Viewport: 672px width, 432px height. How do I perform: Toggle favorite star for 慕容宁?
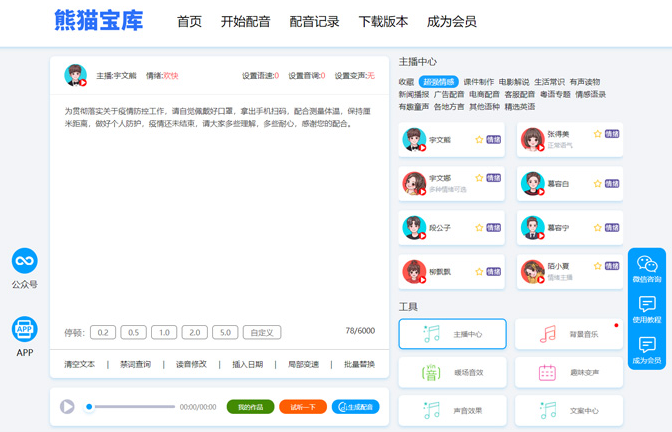pos(597,228)
